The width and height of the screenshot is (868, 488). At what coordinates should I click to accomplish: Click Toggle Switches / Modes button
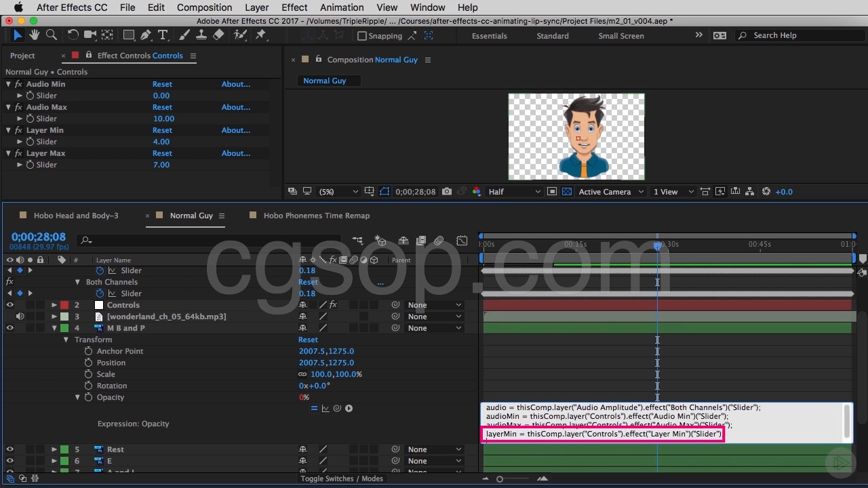click(x=342, y=479)
